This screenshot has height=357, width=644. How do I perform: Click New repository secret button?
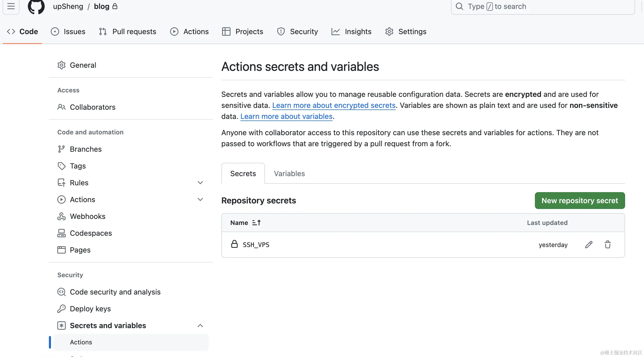coord(580,201)
